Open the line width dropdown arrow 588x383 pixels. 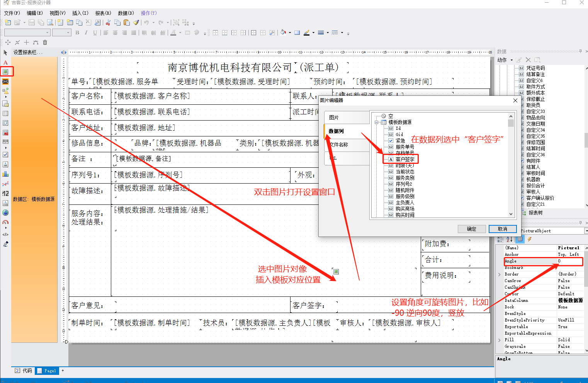coord(328,33)
